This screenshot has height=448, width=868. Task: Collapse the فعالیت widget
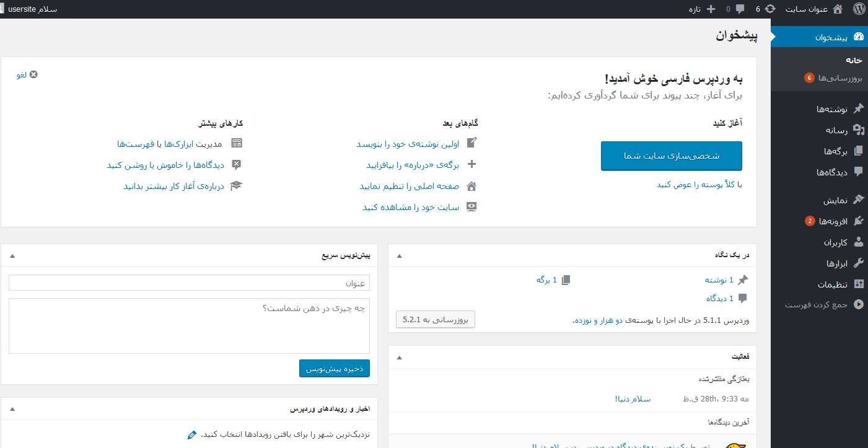click(399, 357)
